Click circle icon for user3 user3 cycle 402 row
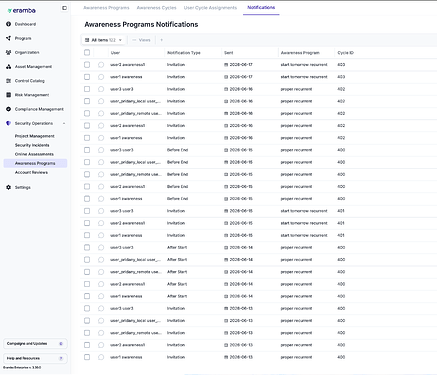 [101, 89]
